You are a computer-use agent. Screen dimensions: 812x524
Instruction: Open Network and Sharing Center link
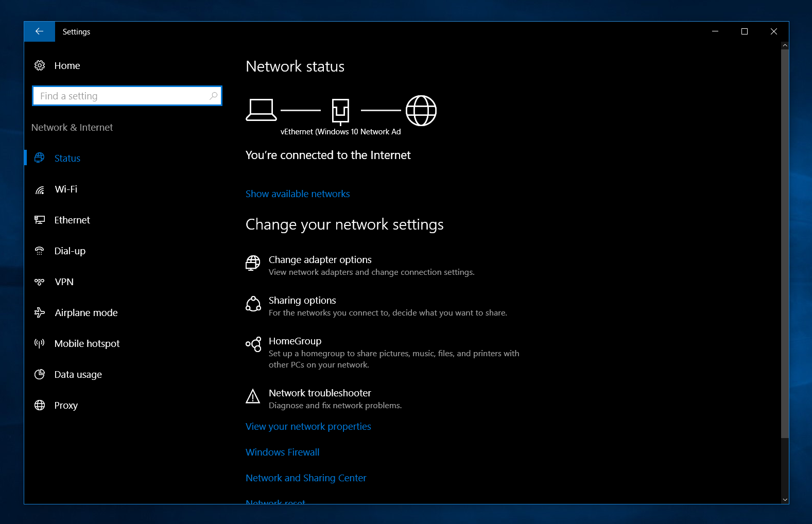(306, 478)
